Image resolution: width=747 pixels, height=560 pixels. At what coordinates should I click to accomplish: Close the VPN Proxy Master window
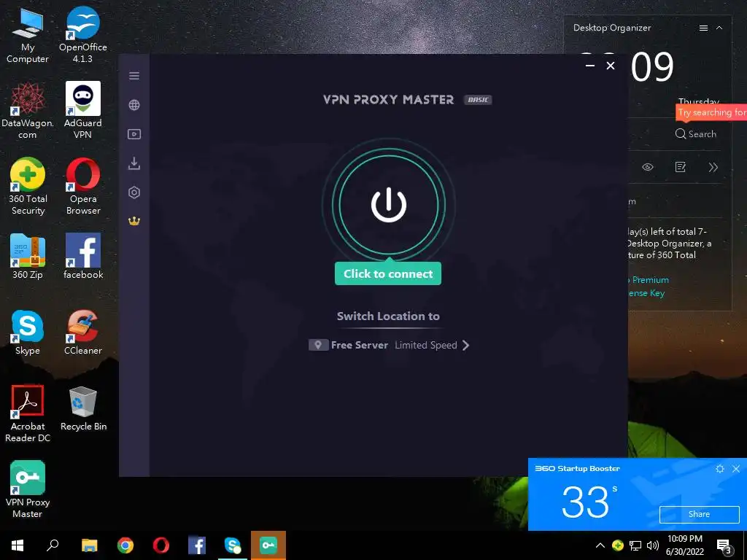pos(611,66)
